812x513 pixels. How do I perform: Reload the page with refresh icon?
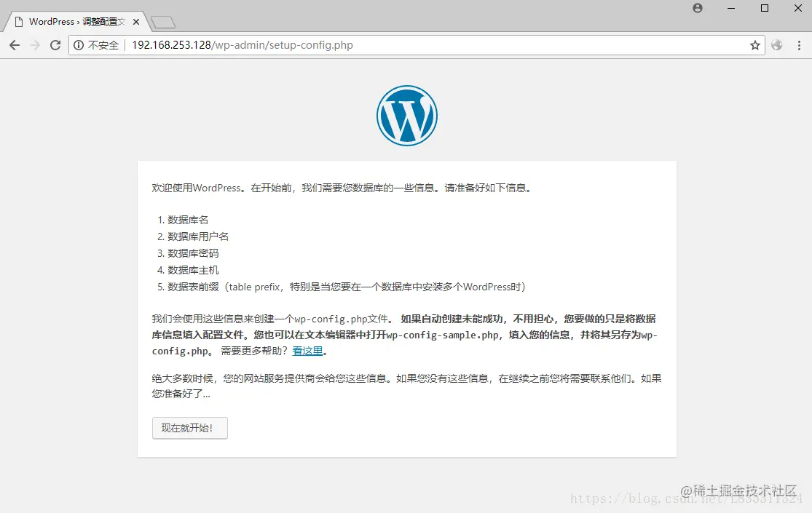55,45
